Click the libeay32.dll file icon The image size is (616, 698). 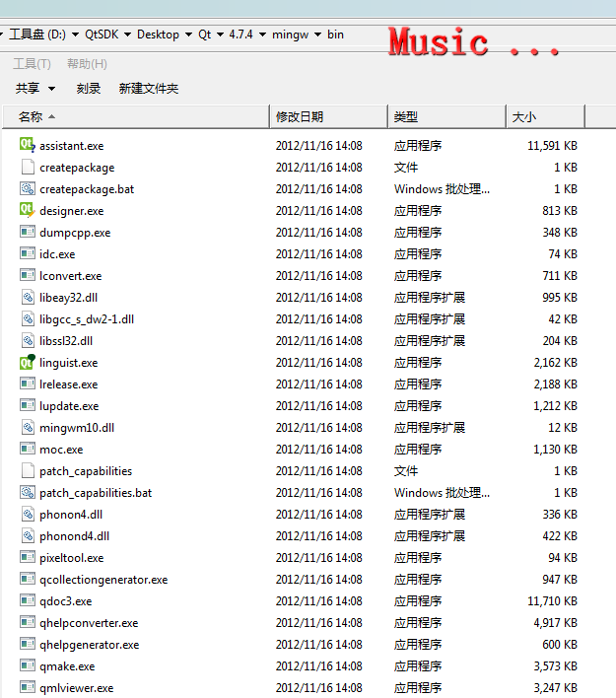tap(28, 297)
